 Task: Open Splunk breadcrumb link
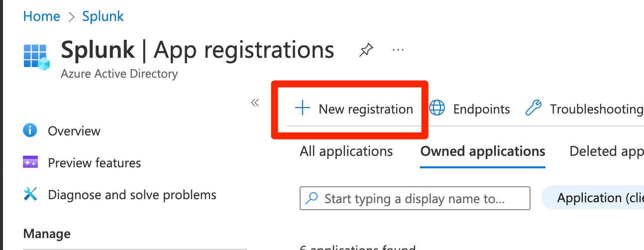[103, 16]
